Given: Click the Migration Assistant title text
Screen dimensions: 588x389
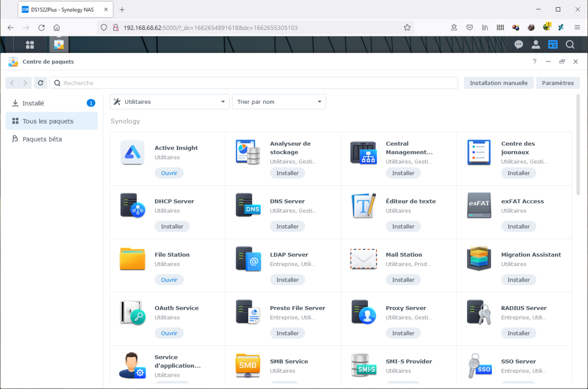Looking at the screenshot, I should click(x=531, y=255).
